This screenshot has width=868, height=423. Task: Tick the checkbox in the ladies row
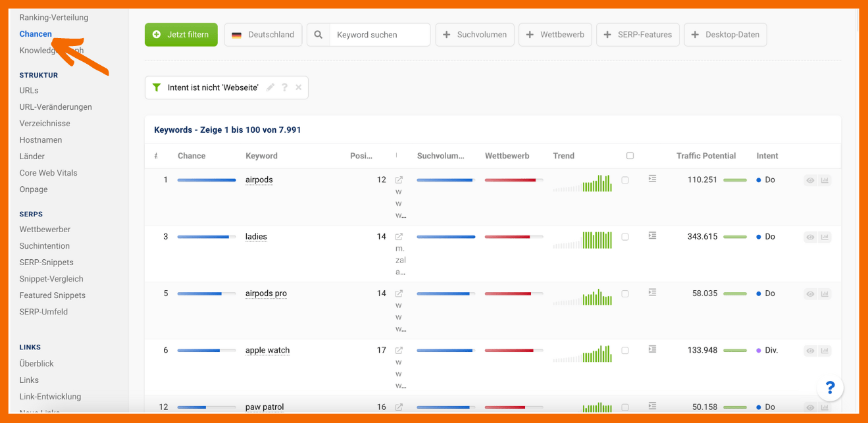click(625, 237)
